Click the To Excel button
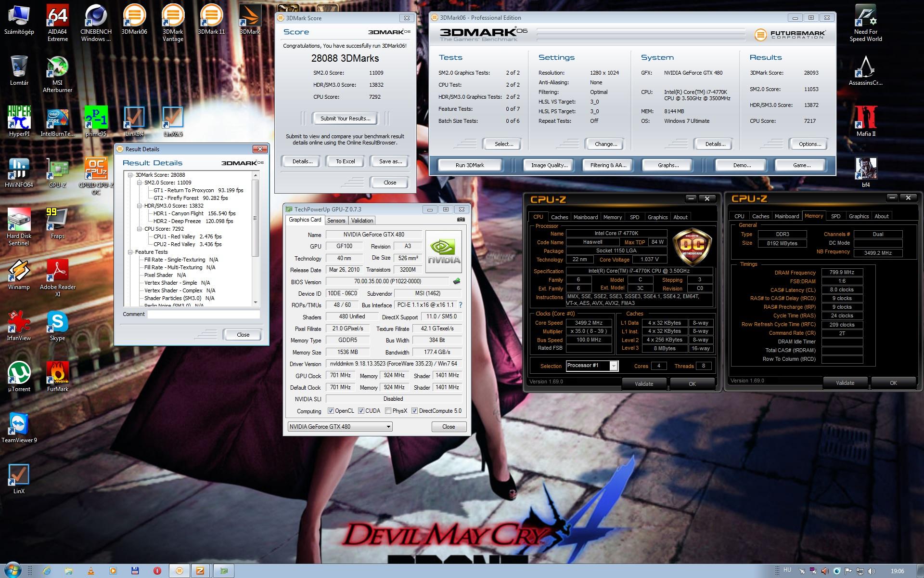This screenshot has width=924, height=578. pos(345,161)
